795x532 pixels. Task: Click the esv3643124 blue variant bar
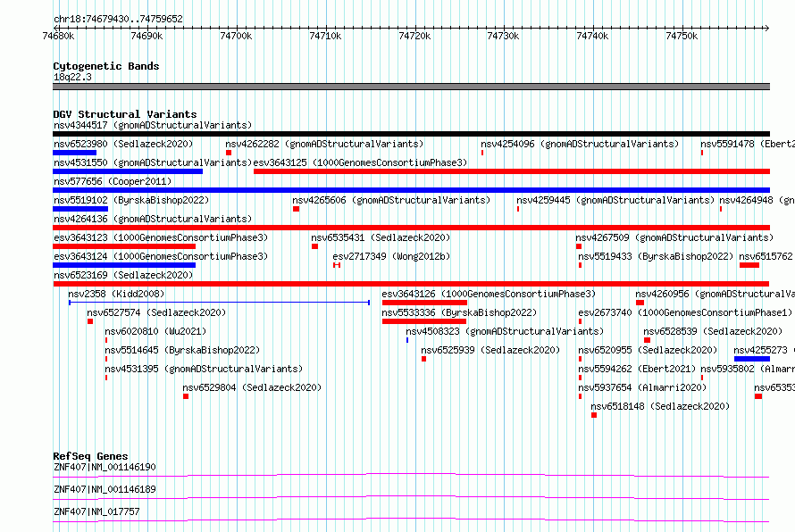pyautogui.click(x=124, y=265)
